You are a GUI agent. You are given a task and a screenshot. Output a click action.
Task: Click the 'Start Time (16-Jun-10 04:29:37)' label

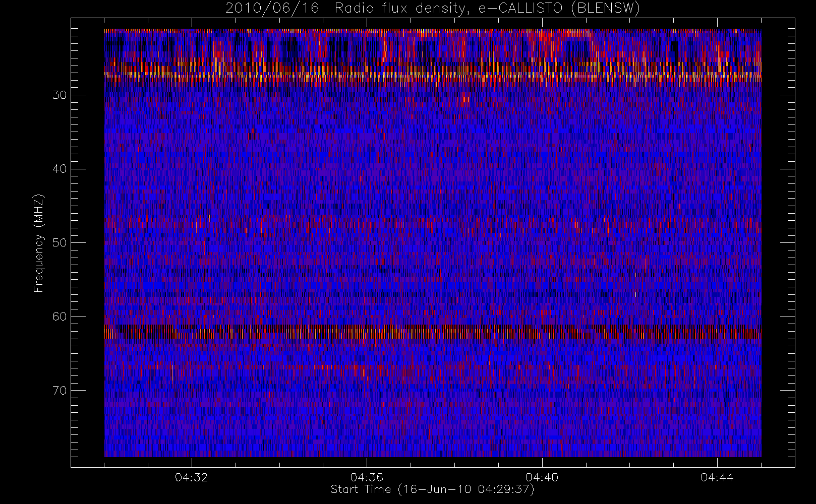click(x=432, y=489)
